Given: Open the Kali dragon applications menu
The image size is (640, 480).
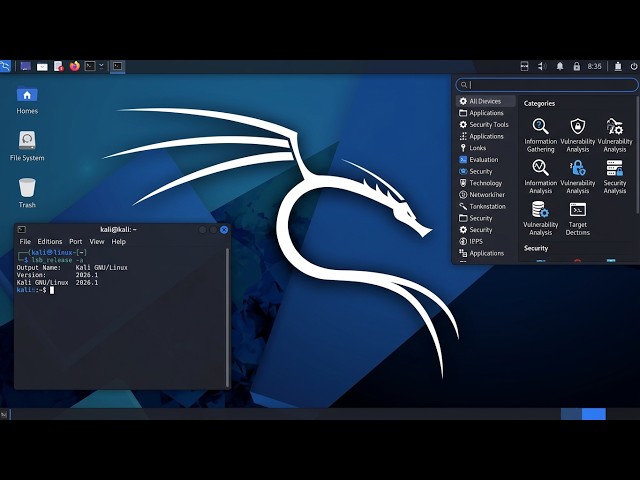Looking at the screenshot, I should coord(5,66).
